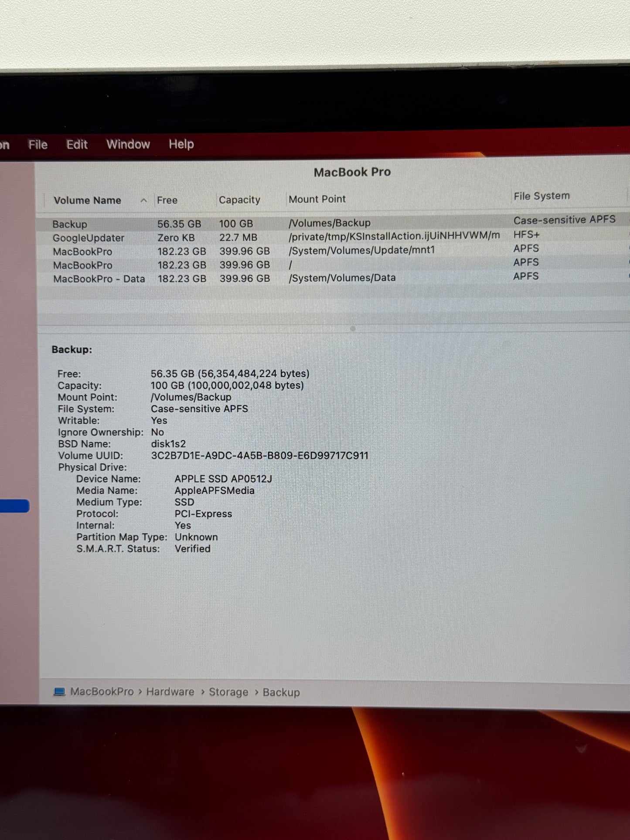Click the computer icon in path bar
Image resolution: width=630 pixels, height=840 pixels.
(x=59, y=692)
